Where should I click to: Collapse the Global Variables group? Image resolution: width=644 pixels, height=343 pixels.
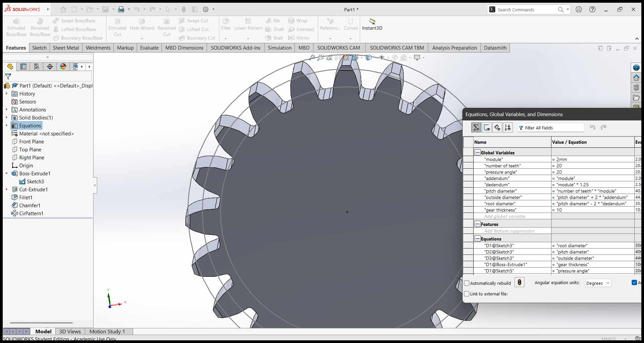point(477,152)
